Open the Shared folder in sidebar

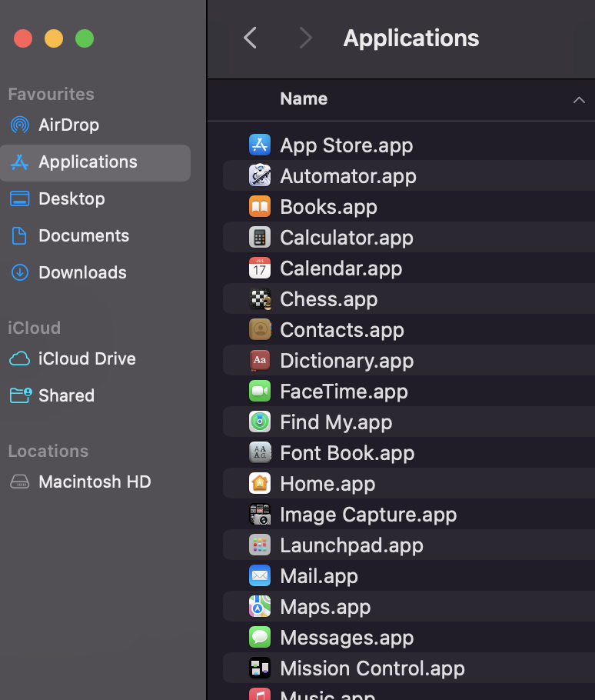[x=66, y=395]
